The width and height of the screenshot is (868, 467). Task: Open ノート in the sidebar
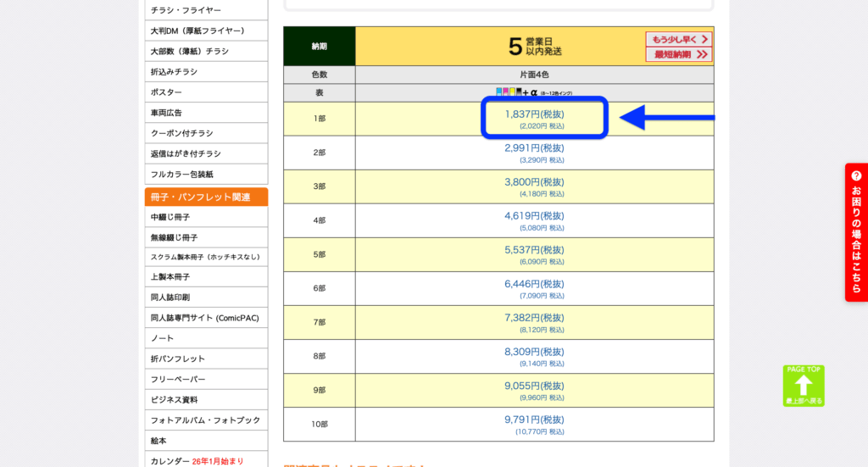(x=206, y=338)
